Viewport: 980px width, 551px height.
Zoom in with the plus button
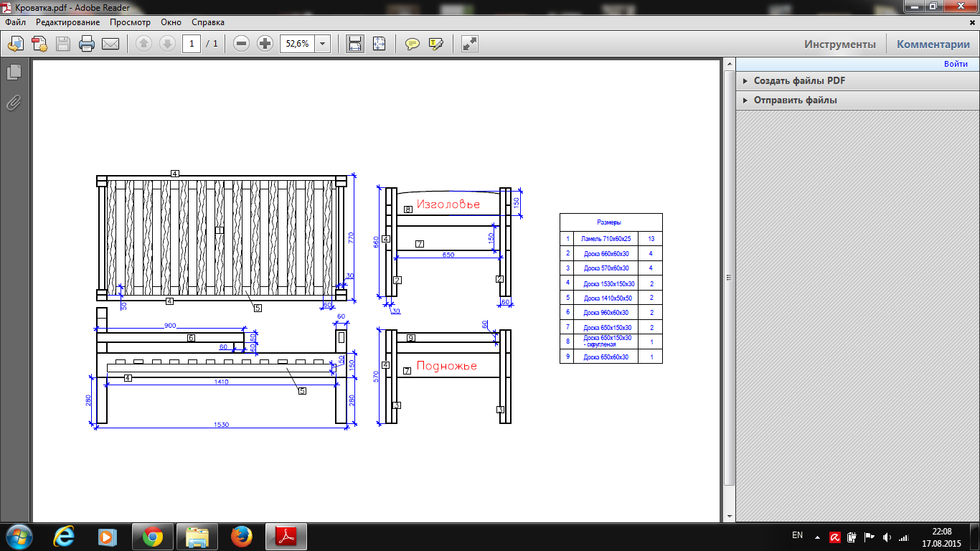tap(265, 44)
